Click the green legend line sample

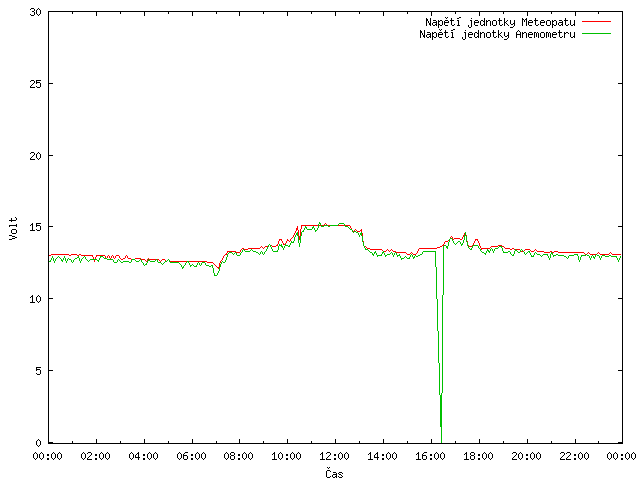pos(596,33)
